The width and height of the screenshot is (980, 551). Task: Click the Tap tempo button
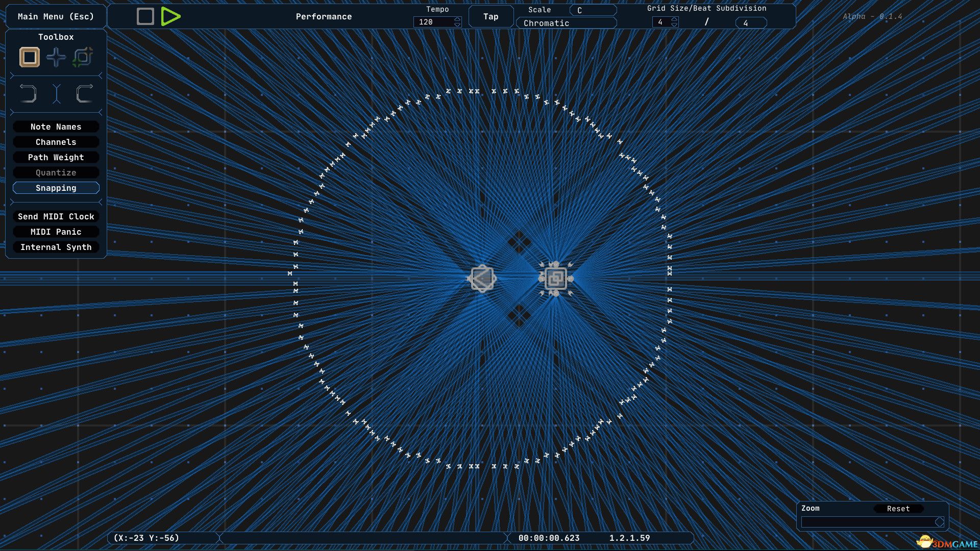(x=491, y=16)
